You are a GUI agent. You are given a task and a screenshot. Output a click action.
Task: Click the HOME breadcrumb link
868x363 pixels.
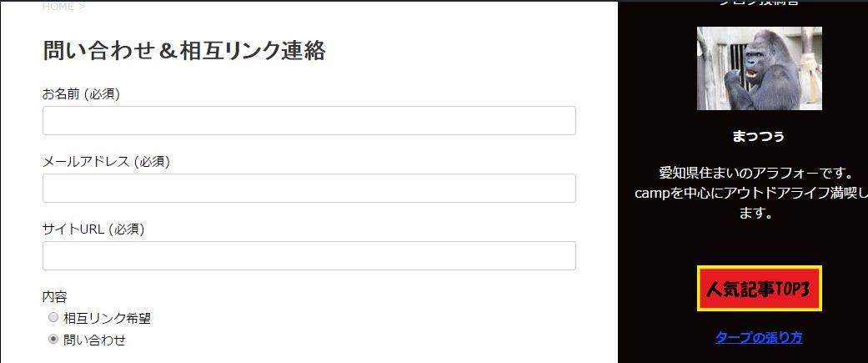(58, 7)
